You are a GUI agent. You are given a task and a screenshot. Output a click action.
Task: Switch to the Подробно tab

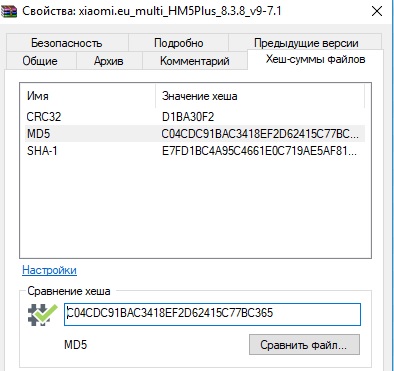[x=179, y=43]
